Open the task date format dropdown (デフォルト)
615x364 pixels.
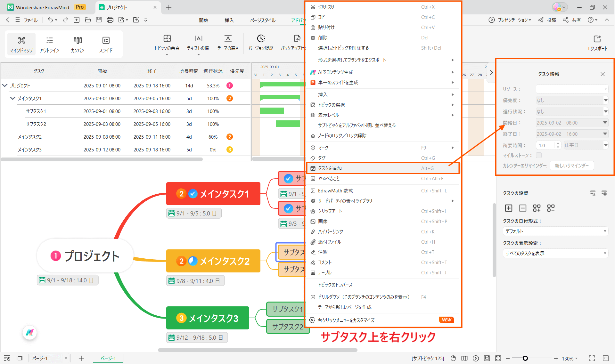click(555, 231)
